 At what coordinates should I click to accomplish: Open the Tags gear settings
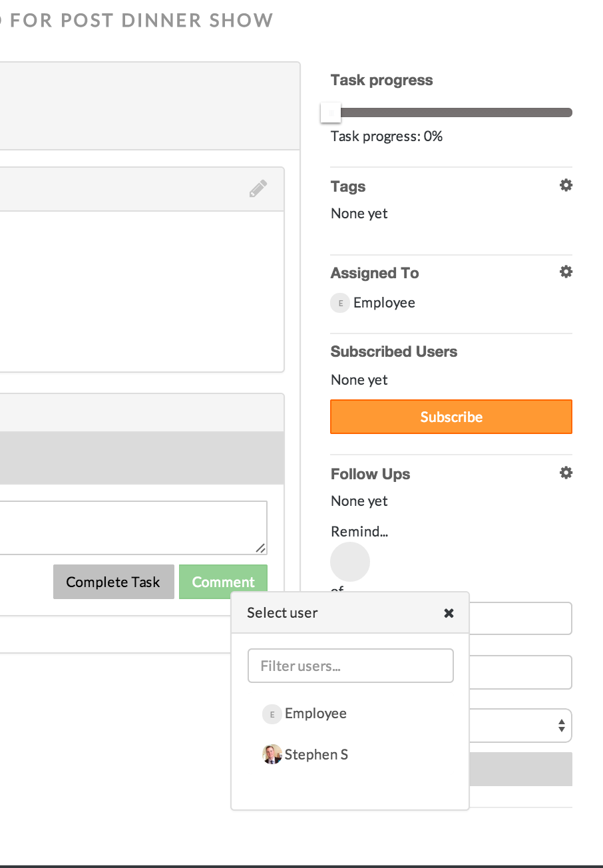(566, 186)
